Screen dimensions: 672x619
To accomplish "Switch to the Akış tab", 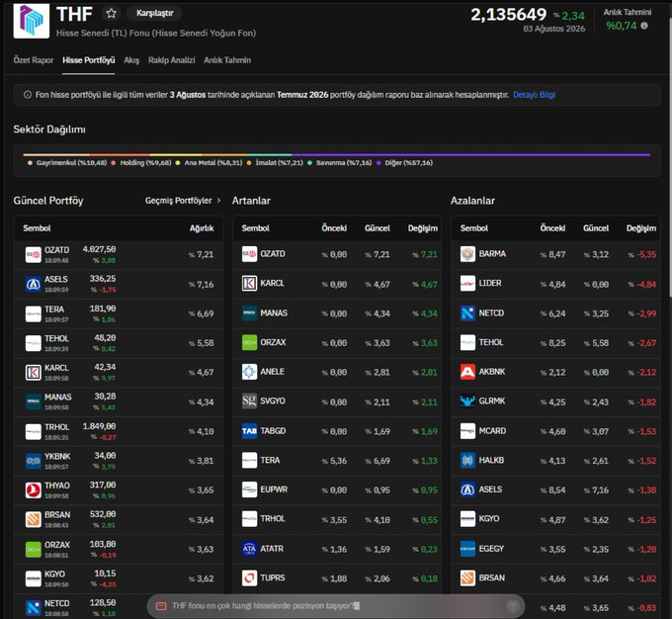I will [131, 60].
